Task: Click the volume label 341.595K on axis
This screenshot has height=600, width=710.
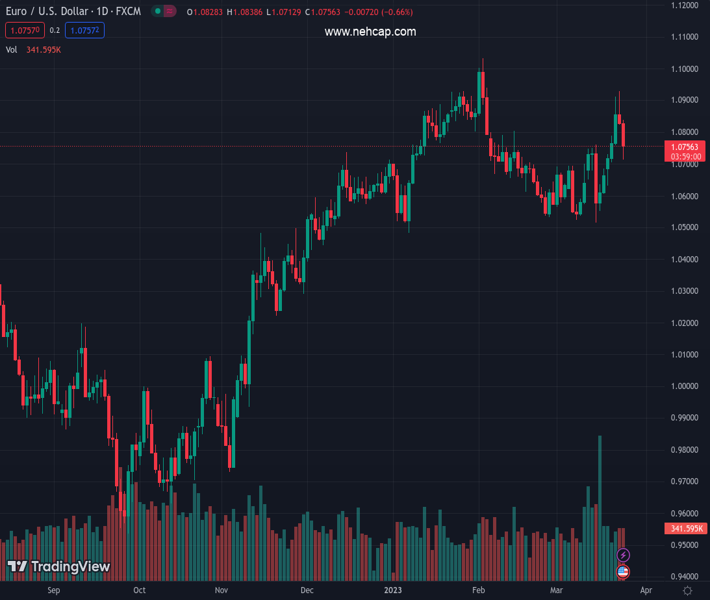Action: click(685, 528)
